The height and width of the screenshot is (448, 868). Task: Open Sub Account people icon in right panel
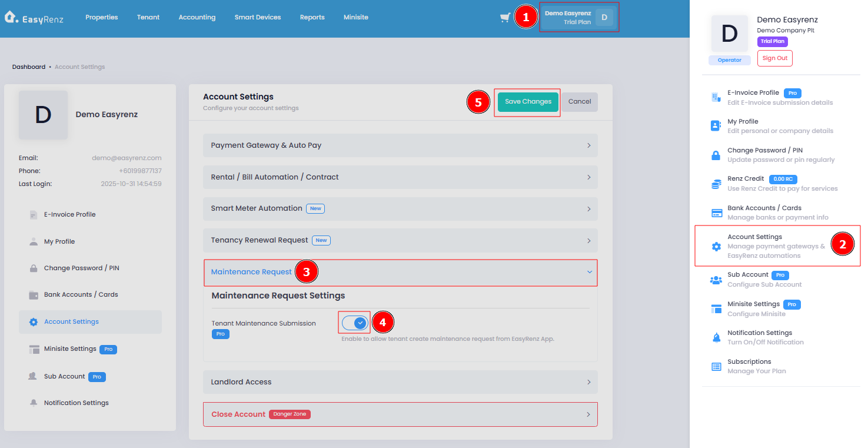coord(716,280)
